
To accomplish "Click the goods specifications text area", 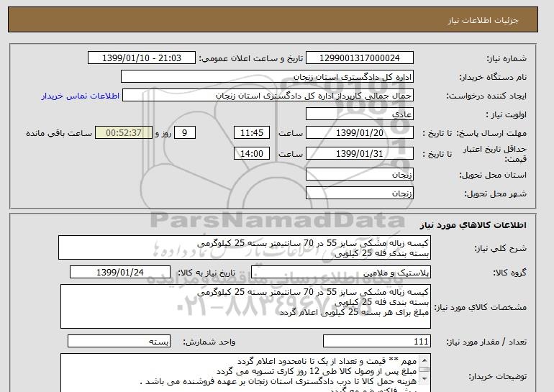I will click(x=245, y=306).
